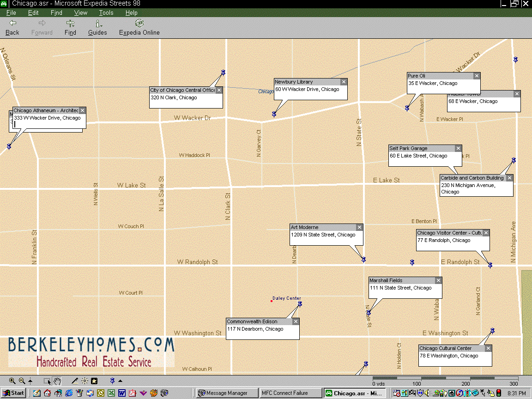This screenshot has height=399, width=532.
Task: Expand the pushpin options up arrow
Action: click(x=121, y=381)
